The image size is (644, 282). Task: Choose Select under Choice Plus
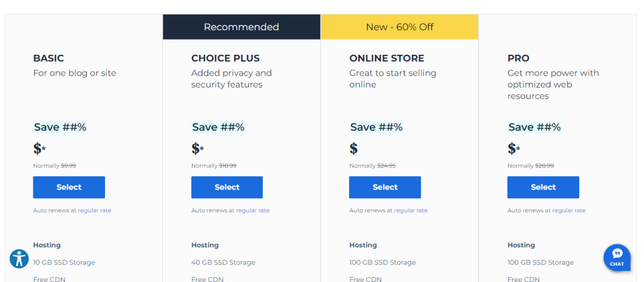226,187
